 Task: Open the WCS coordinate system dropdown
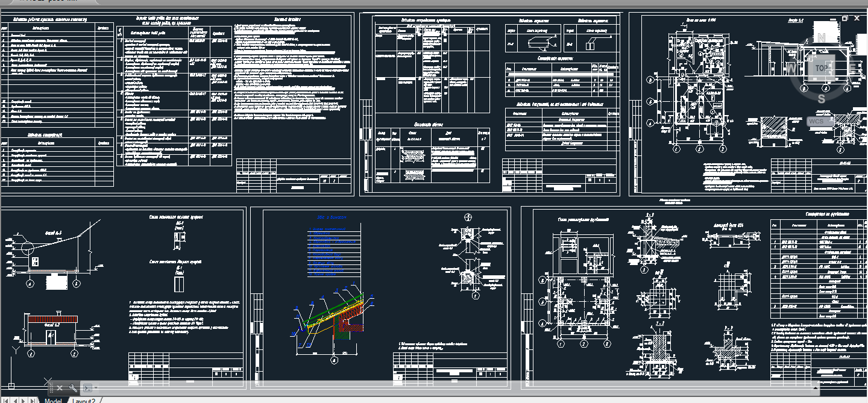pyautogui.click(x=820, y=121)
